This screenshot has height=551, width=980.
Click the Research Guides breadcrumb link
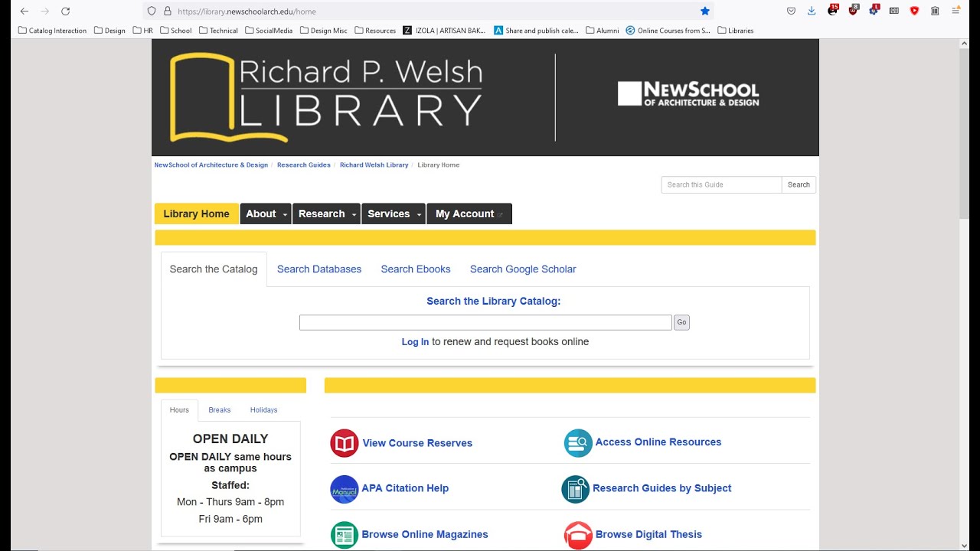304,165
